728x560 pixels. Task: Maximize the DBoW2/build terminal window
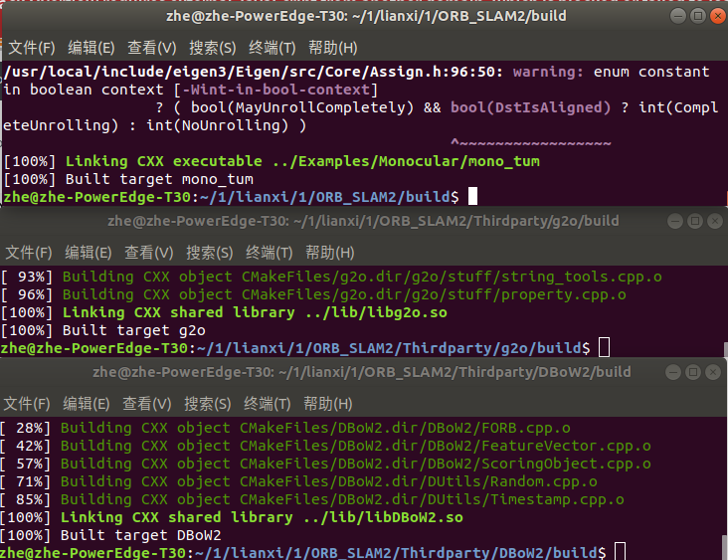[x=693, y=372]
